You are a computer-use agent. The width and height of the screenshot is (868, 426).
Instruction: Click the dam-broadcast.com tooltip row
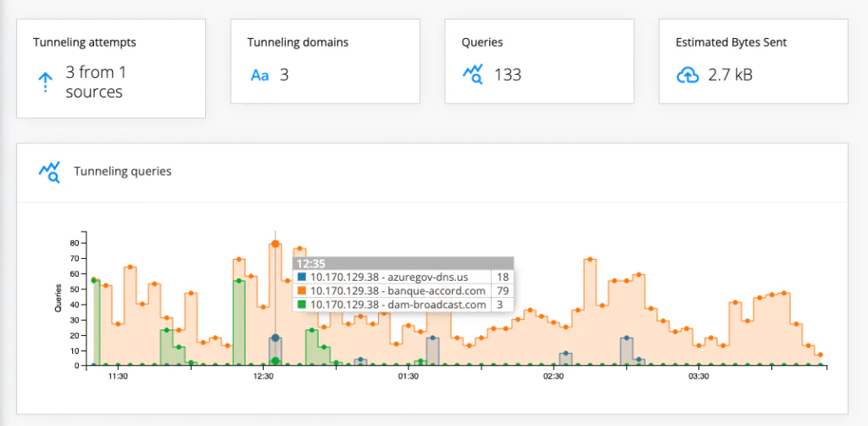[403, 305]
